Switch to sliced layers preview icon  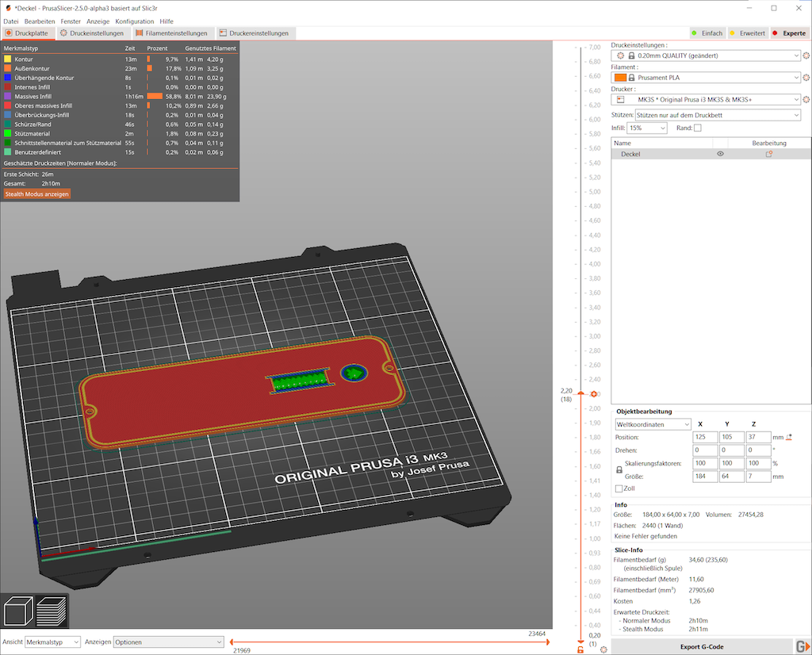52,611
